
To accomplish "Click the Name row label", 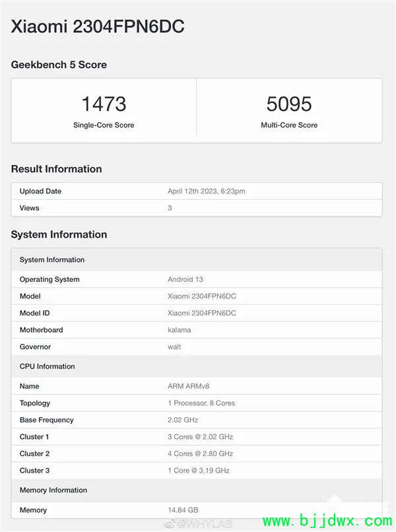I will (x=29, y=386).
